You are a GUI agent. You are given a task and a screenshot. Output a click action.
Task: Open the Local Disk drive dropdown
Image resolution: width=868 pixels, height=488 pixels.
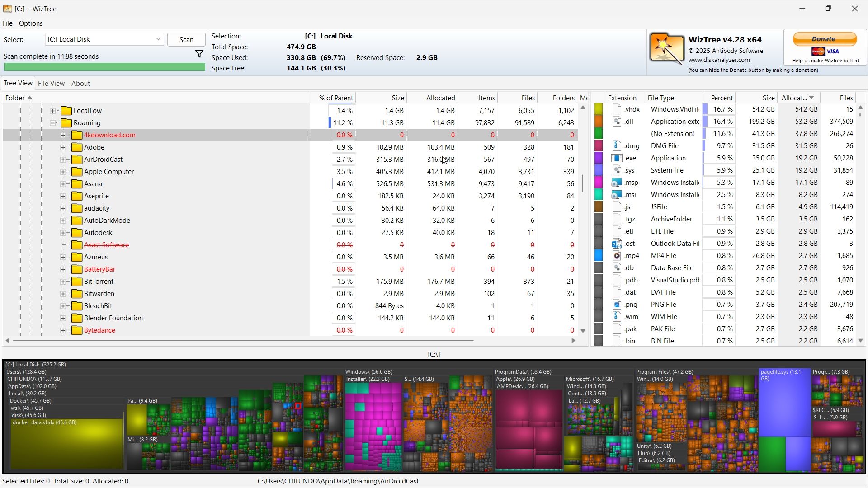[x=158, y=39]
